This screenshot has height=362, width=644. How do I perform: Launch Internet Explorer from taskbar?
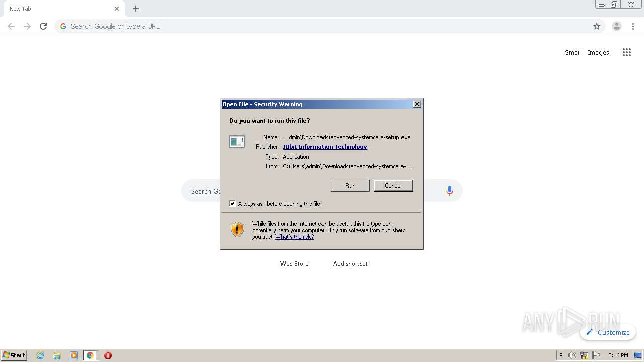[40, 355]
